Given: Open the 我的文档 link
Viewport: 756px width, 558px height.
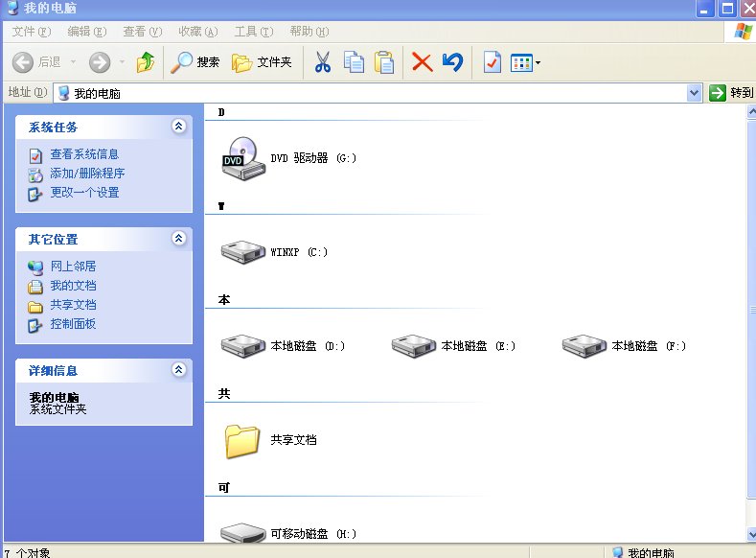Looking at the screenshot, I should click(x=73, y=286).
